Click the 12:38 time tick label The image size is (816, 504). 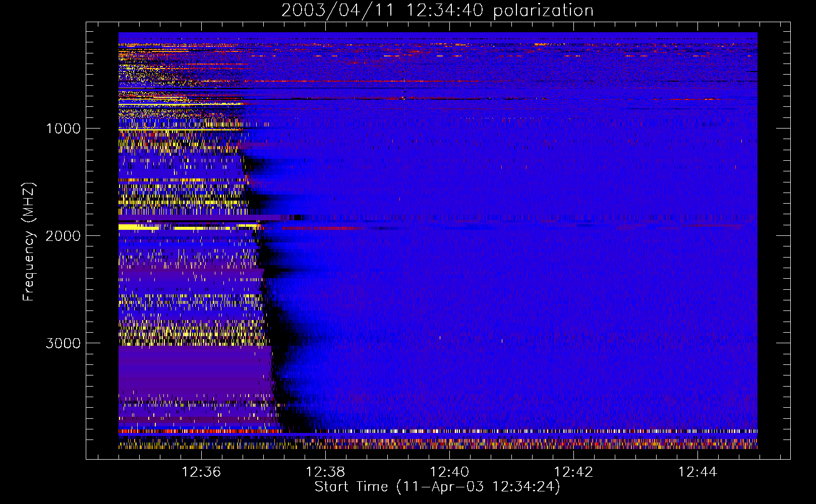tap(325, 472)
